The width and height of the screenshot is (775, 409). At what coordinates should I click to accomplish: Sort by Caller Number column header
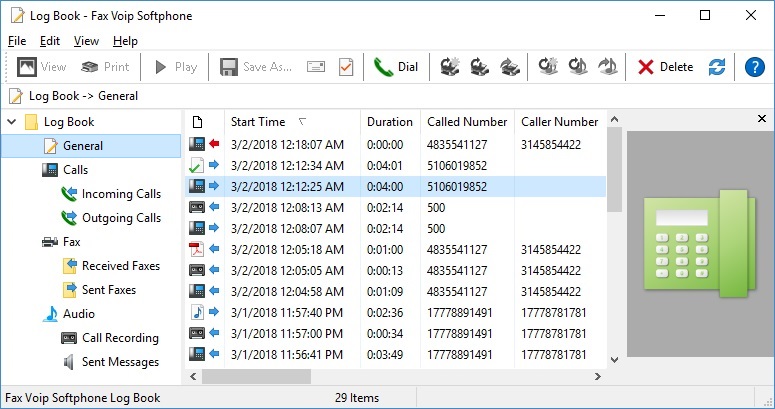[x=560, y=122]
